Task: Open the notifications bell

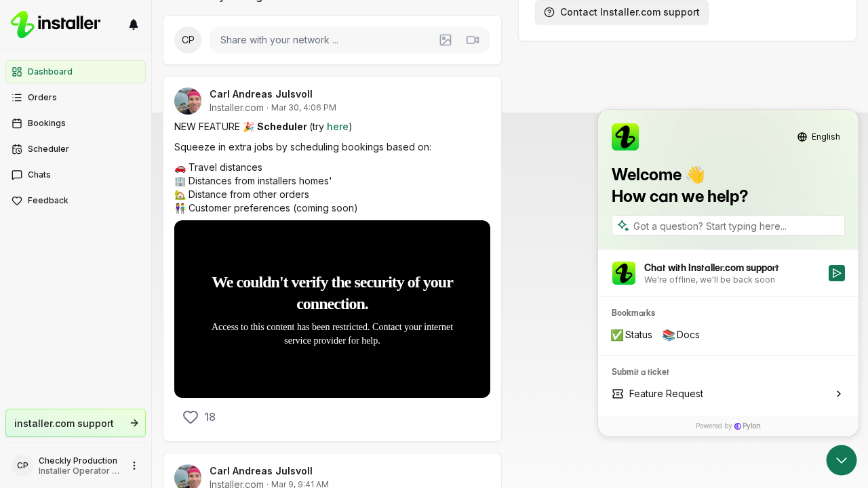Action: pos(134,24)
